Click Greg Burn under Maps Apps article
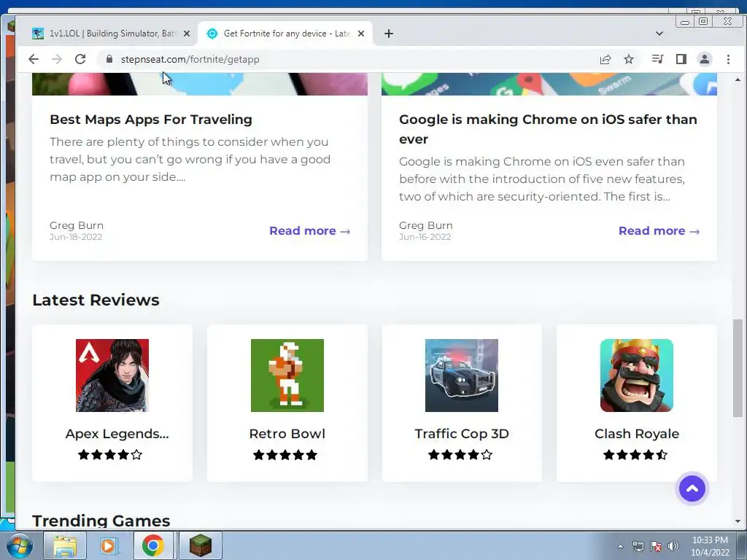 pos(77,225)
